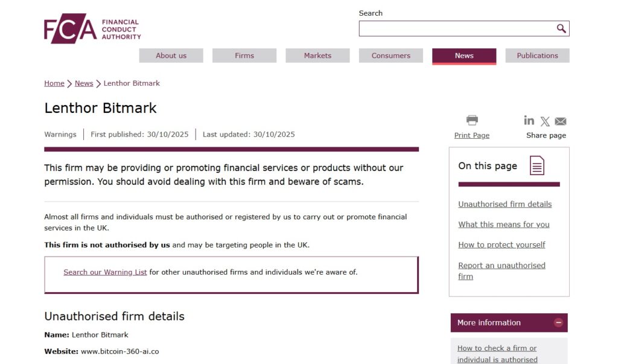Share the page via LinkedIn icon
The width and height of the screenshot is (618, 364).
529,121
